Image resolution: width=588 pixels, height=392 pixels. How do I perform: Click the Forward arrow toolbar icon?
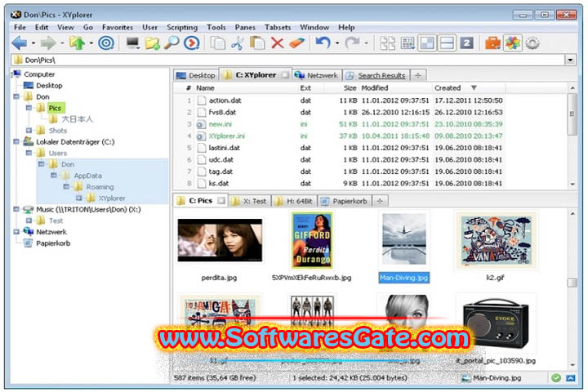48,43
